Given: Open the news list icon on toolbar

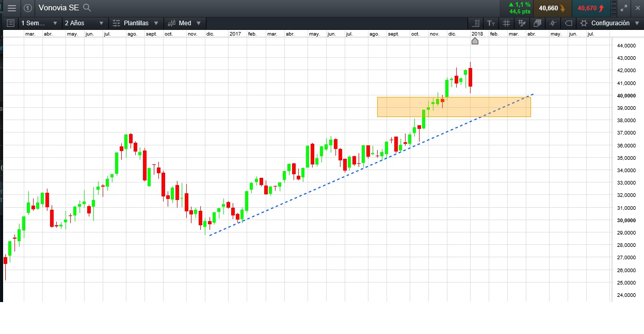Looking at the screenshot, I should (10, 23).
